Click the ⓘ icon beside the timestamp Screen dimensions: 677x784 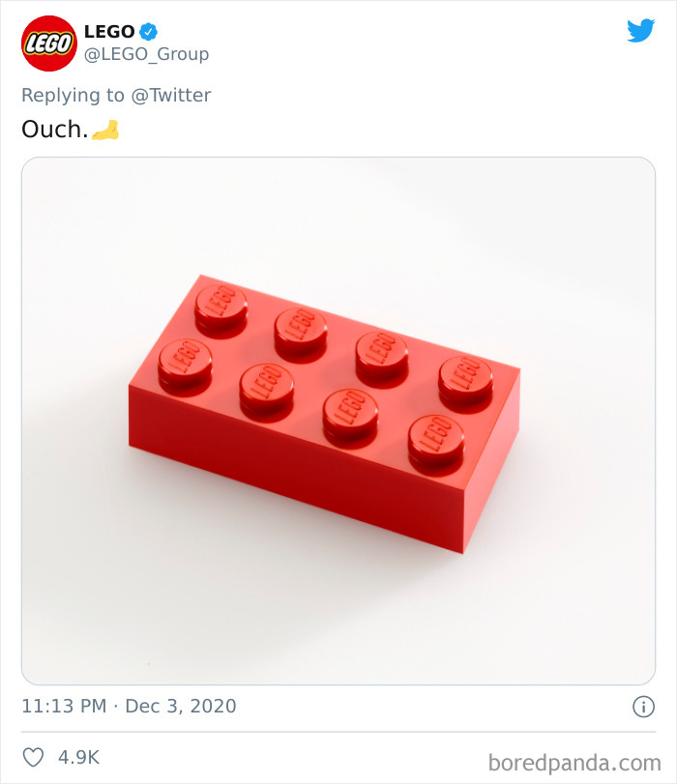[646, 706]
